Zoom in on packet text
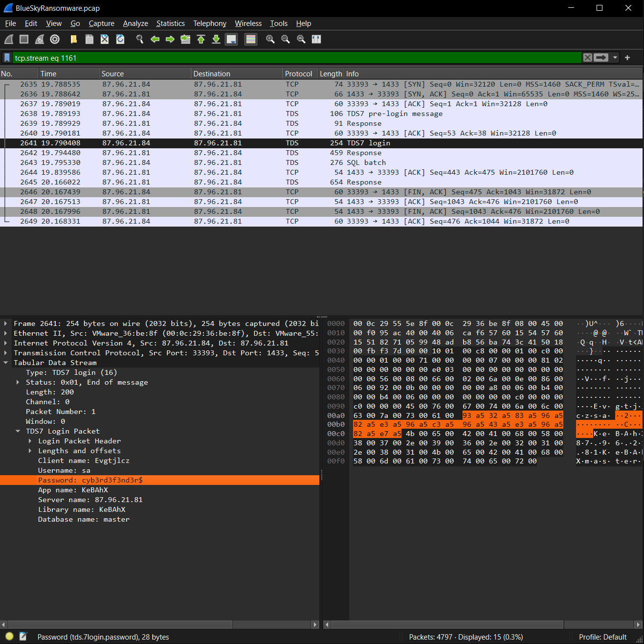This screenshot has width=644, height=644. point(270,39)
